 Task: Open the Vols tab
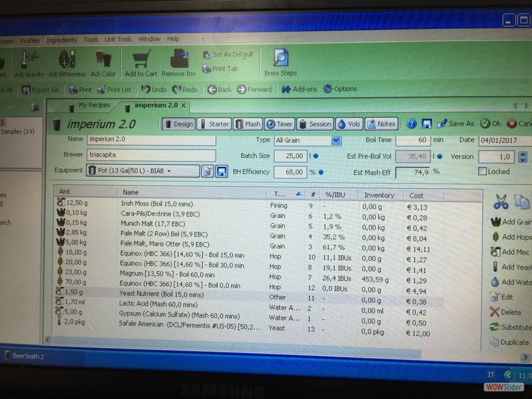[349, 124]
